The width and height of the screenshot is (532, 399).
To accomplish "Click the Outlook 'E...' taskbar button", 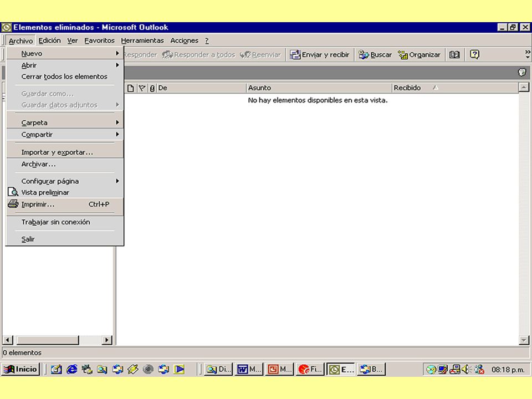I will click(x=340, y=369).
